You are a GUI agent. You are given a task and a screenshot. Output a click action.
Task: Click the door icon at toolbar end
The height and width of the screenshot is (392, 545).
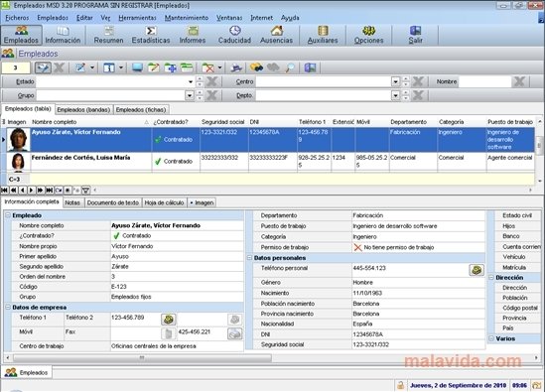point(310,67)
